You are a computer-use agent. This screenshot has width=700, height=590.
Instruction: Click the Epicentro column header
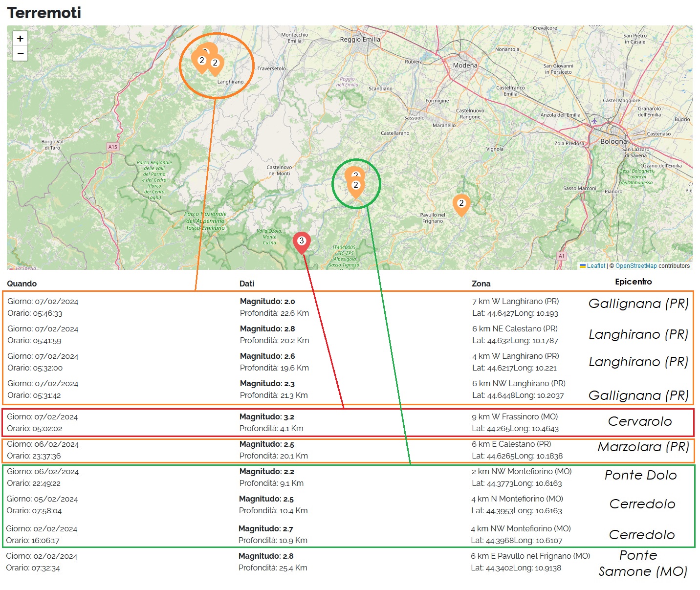coord(633,282)
